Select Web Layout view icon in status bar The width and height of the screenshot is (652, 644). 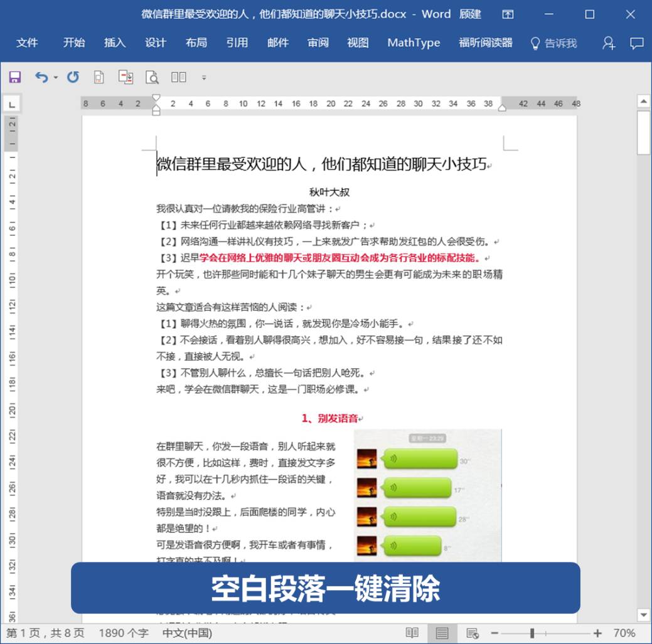click(471, 633)
